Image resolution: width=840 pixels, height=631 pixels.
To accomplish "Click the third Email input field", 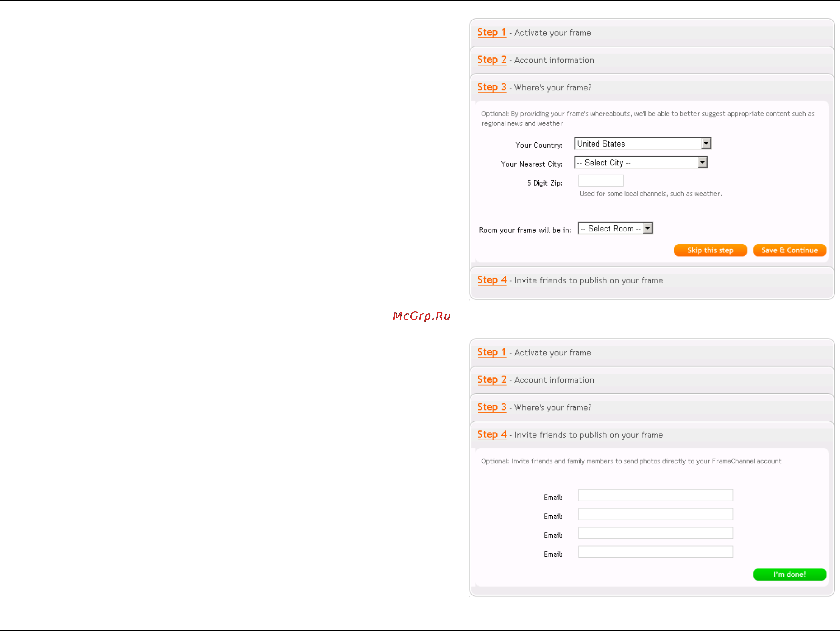I will 655,533.
